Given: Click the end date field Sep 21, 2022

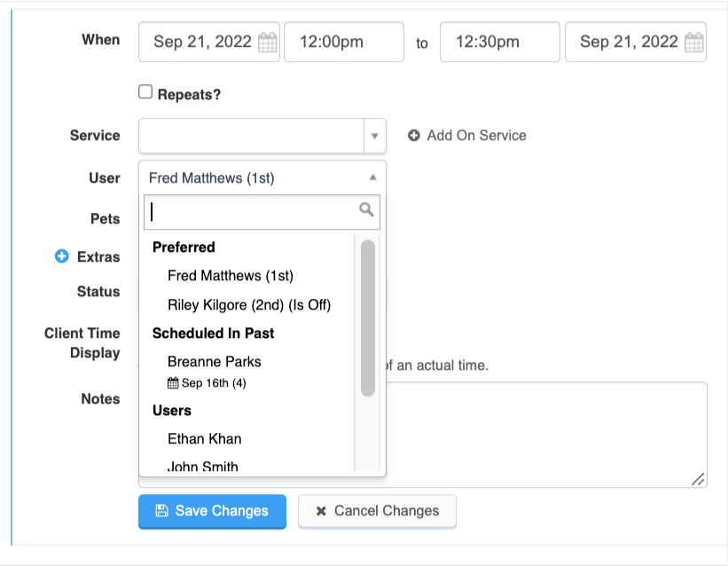Looking at the screenshot, I should pos(636,42).
